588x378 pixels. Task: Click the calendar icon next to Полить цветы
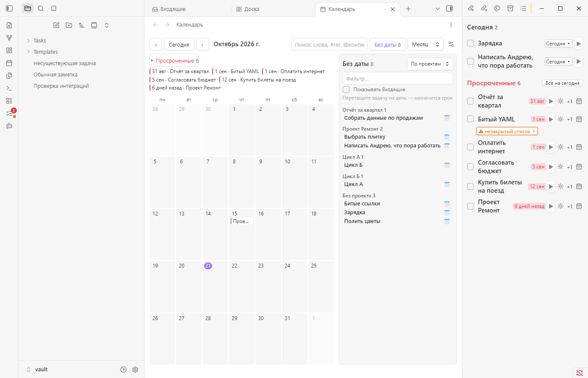click(447, 221)
